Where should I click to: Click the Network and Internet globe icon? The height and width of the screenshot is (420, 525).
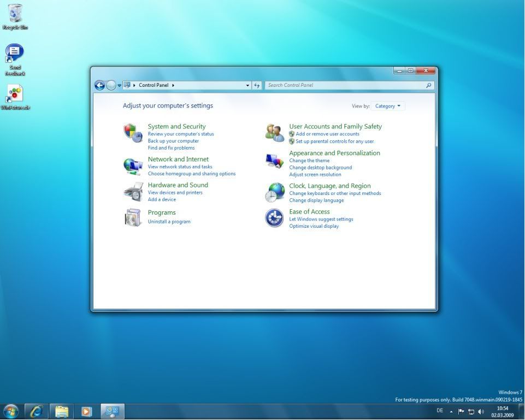click(133, 165)
